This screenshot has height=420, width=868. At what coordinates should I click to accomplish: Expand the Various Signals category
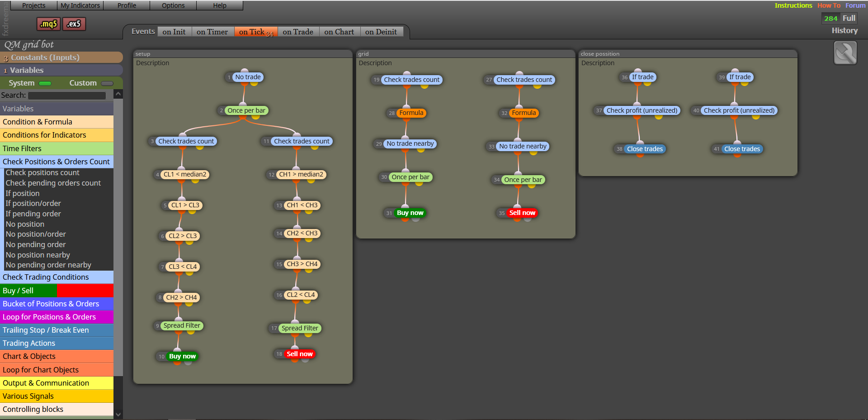(57, 396)
